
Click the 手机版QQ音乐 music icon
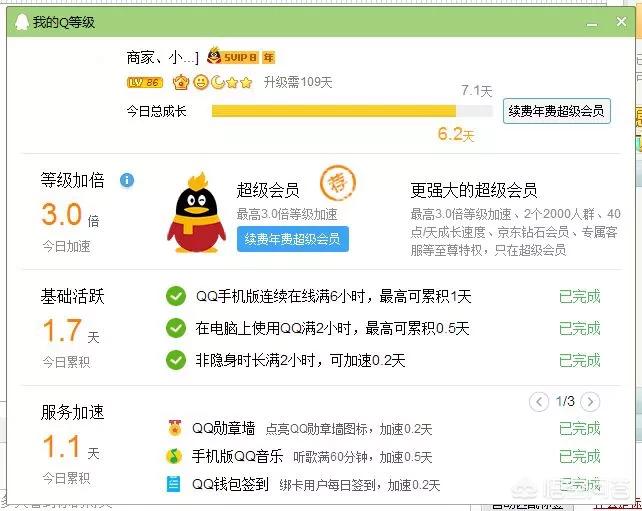click(x=174, y=456)
